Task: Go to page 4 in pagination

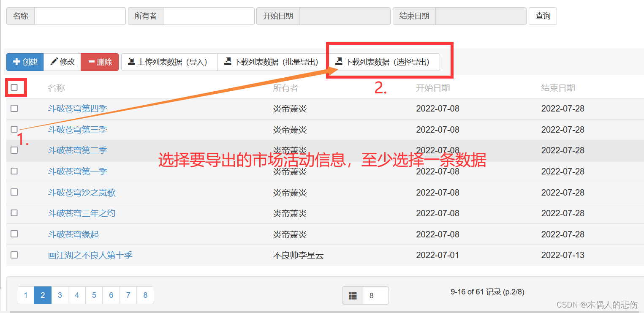Action: pos(77,295)
